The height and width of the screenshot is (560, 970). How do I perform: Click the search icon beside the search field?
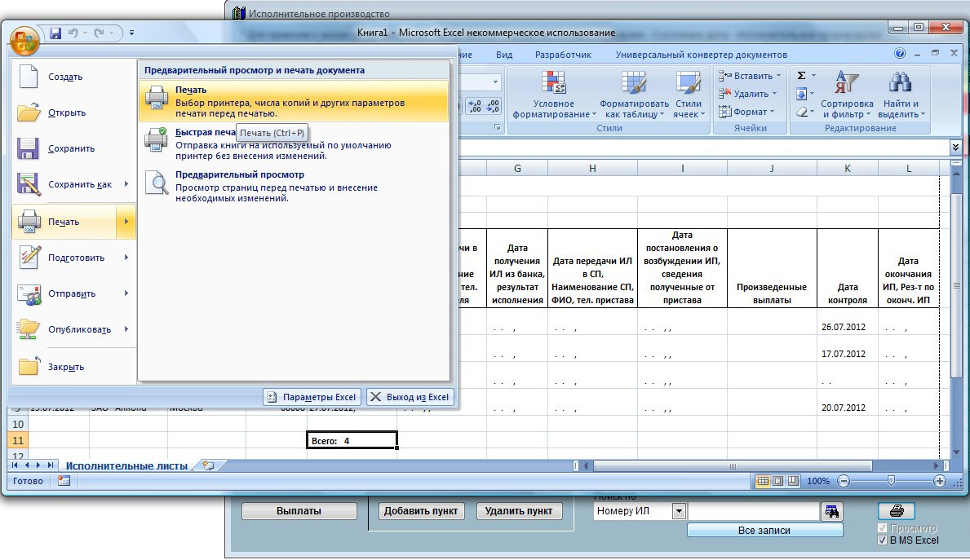831,511
